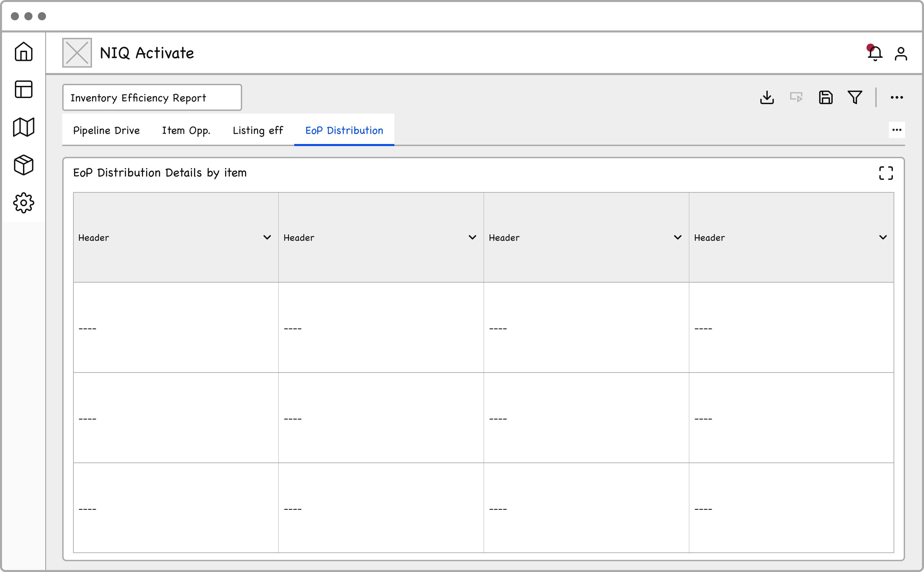Download the report with download icon
924x572 pixels.
[x=767, y=98]
